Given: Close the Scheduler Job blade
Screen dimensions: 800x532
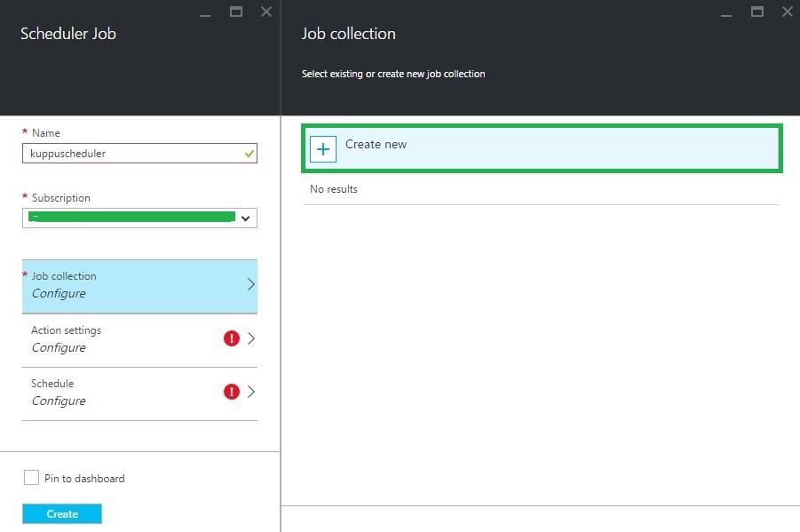Looking at the screenshot, I should click(x=266, y=12).
